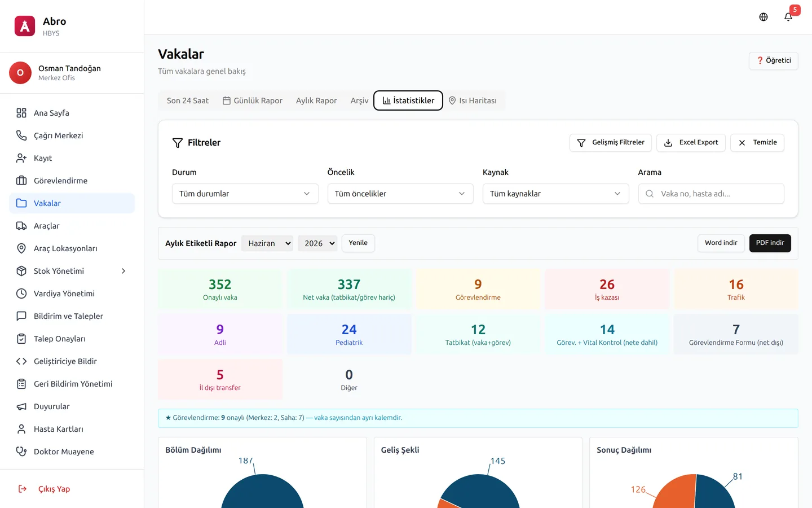Click the Geri Bildirim Yönetimi list icon
This screenshot has width=812, height=508.
[21, 384]
